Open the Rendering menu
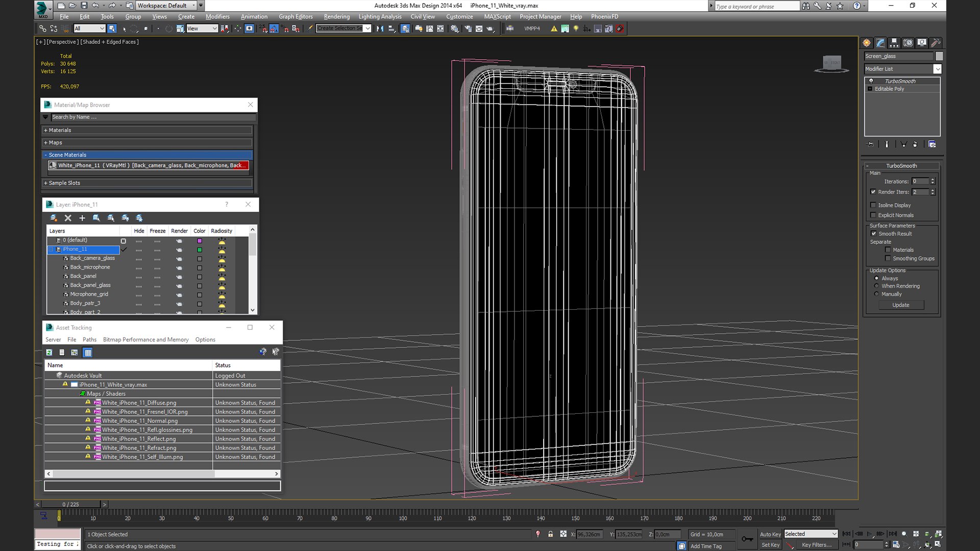The height and width of the screenshot is (551, 980). pos(337,17)
